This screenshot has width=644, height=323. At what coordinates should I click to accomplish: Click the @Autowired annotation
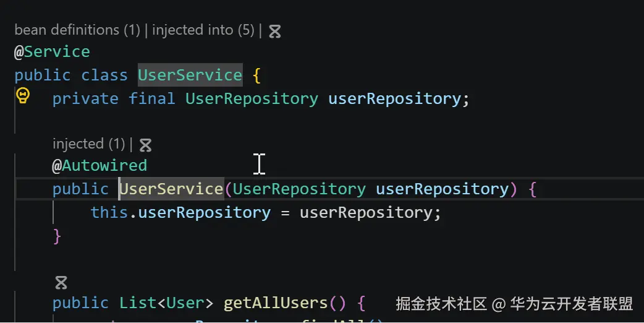click(100, 165)
